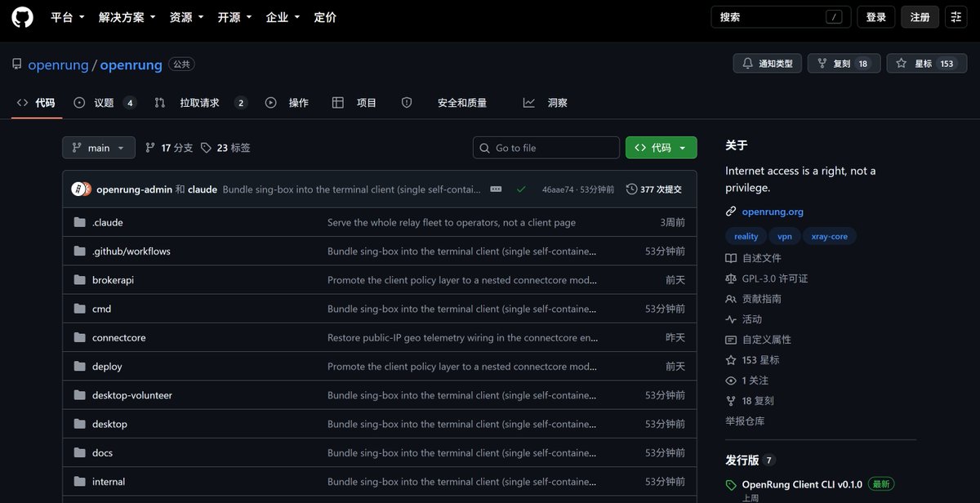This screenshot has width=980, height=503.
Task: Expand the 开源 navigation menu
Action: [x=235, y=17]
